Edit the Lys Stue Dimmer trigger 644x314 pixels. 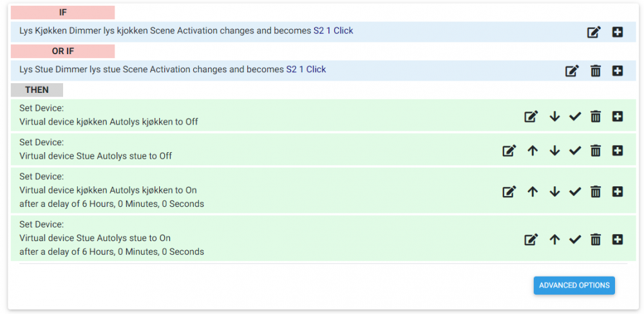point(572,71)
